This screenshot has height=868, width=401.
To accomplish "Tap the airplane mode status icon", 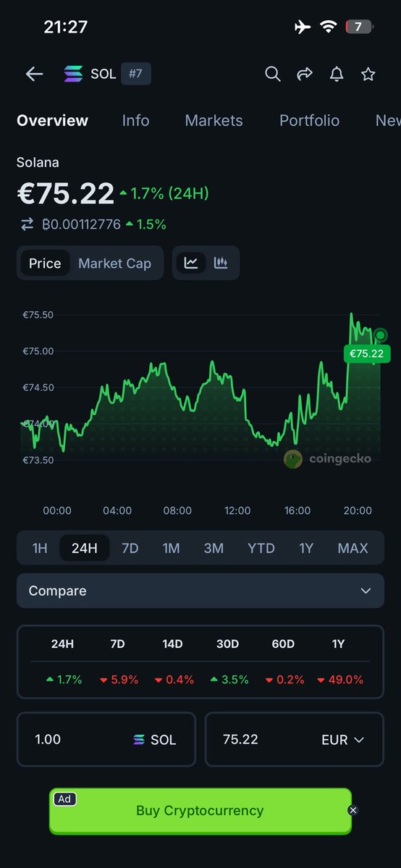I will tap(303, 27).
